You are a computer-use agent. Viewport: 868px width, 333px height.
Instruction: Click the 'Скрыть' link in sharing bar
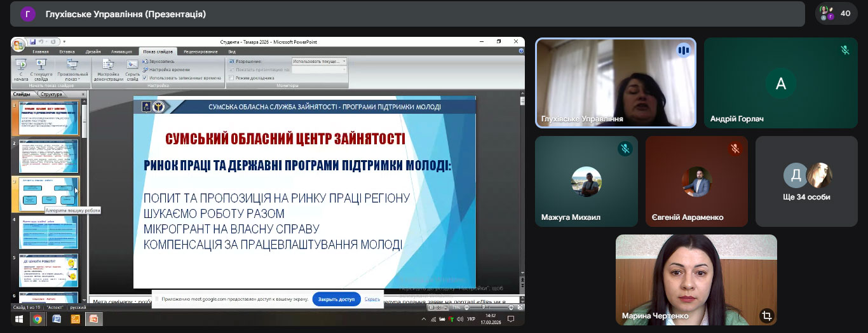(372, 299)
